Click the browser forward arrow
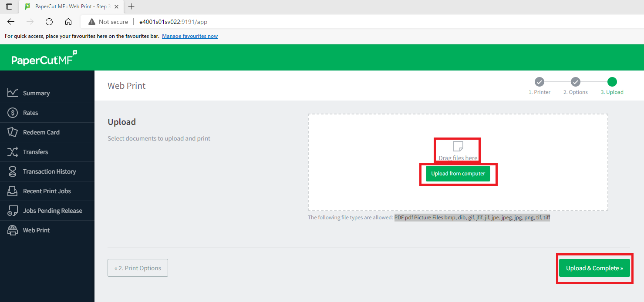The image size is (644, 302). (x=30, y=22)
